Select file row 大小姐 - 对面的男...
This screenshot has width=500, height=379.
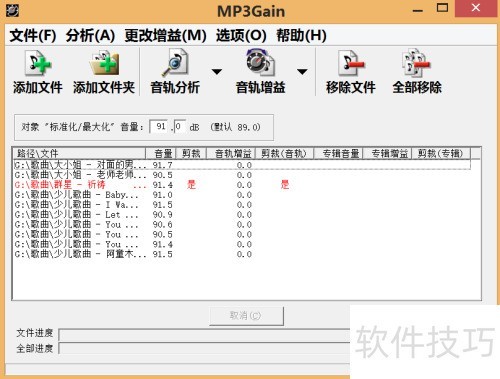(242, 165)
